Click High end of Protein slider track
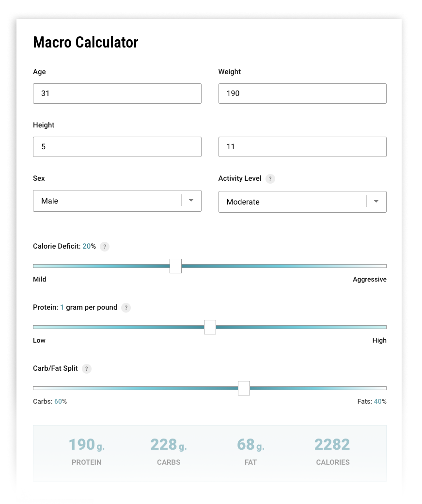This screenshot has height=504, width=422. tap(383, 327)
